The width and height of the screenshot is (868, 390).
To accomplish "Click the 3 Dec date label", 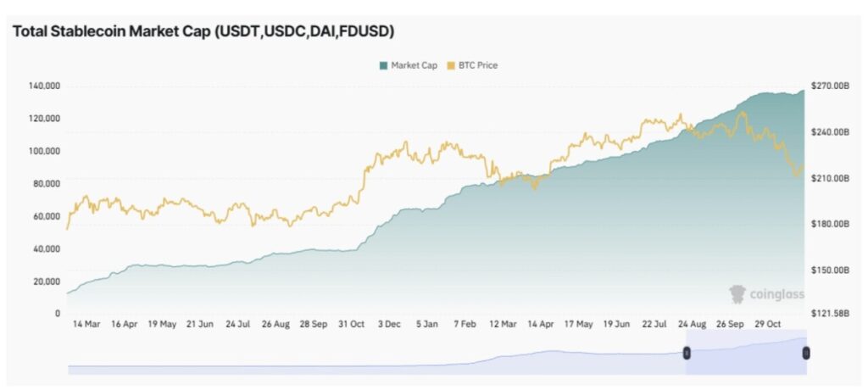I will [x=391, y=324].
